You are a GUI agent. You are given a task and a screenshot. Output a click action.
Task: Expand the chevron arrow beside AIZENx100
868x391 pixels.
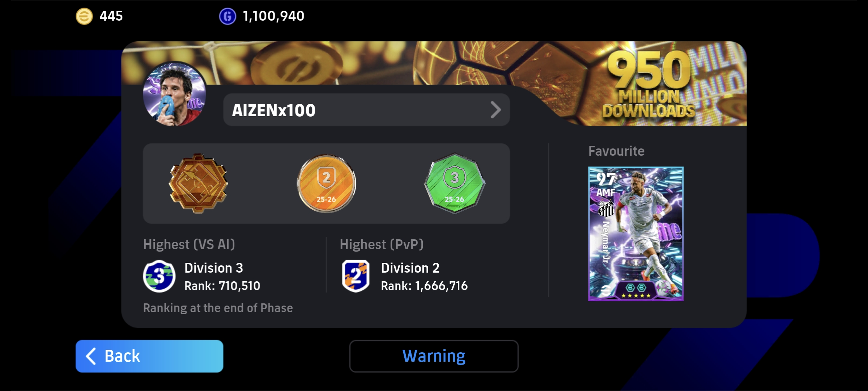pos(495,110)
